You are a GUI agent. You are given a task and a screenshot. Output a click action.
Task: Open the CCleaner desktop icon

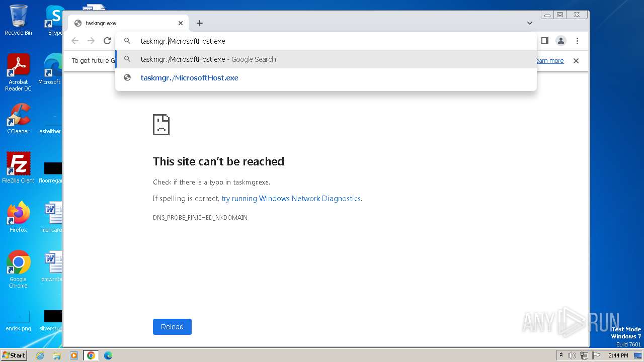click(x=18, y=119)
